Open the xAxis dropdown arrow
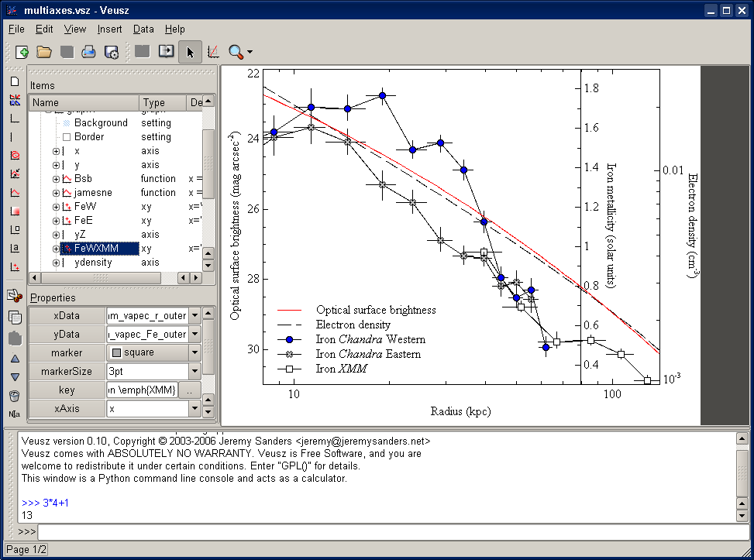754x560 pixels. (x=195, y=409)
